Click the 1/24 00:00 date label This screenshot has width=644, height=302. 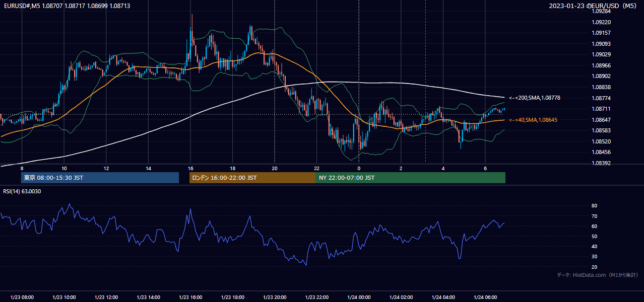[359, 297]
